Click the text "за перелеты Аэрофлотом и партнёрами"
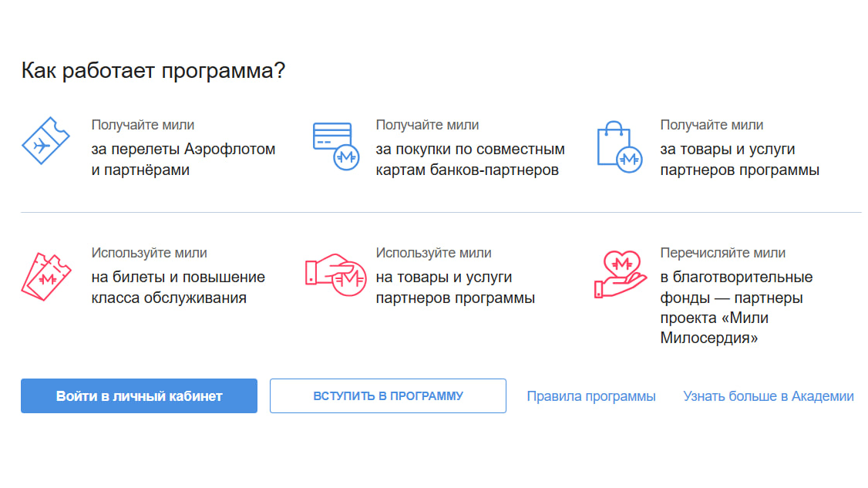Viewport: 868px width, 488px height. (183, 160)
